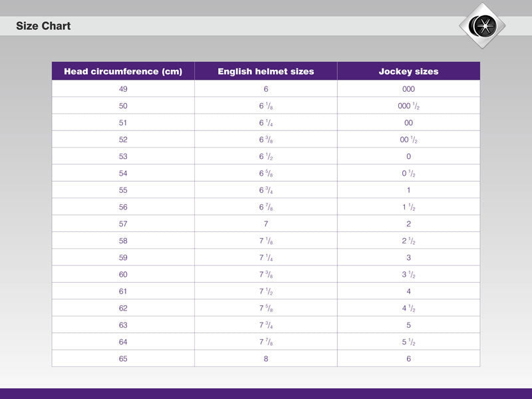This screenshot has width=532, height=399.
Task: Click jockey size '0' in row 53
Action: point(408,156)
